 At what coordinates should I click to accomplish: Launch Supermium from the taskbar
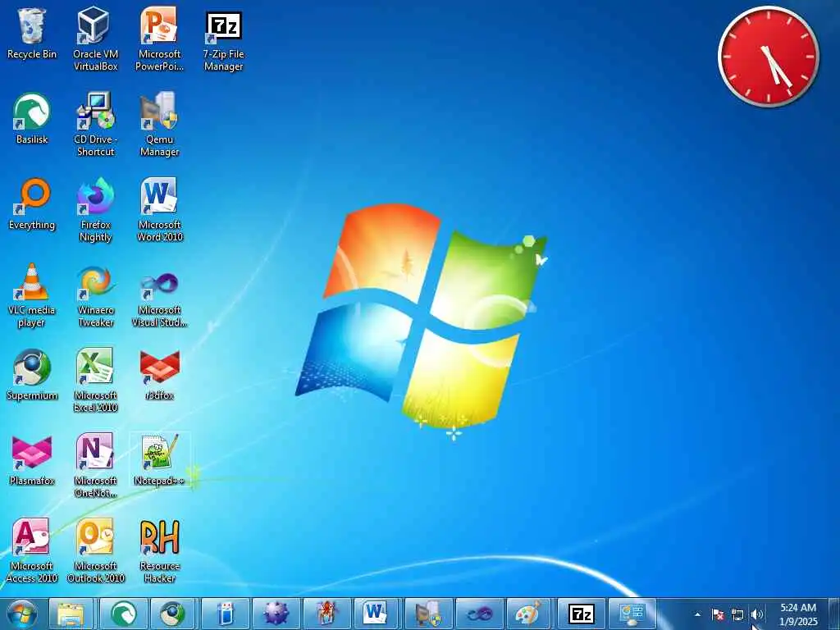(173, 614)
